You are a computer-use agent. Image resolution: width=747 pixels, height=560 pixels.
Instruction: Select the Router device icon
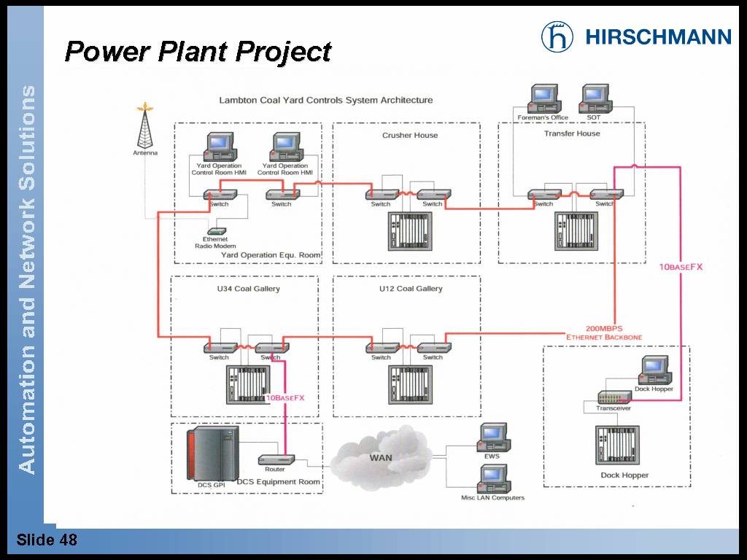pos(276,459)
